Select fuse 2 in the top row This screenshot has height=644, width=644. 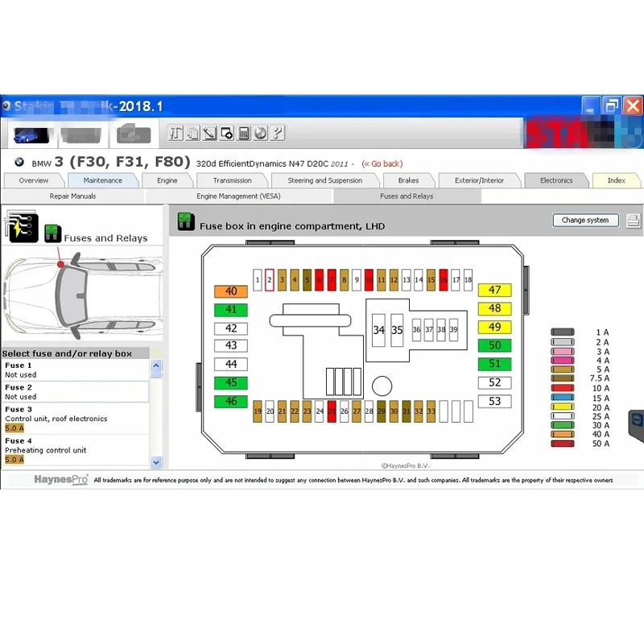point(270,280)
